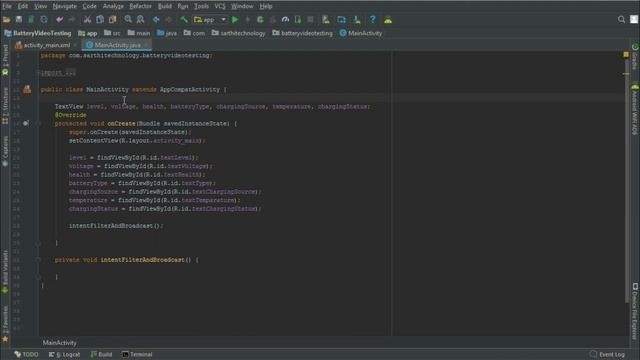Make project using the hammer icon
Image resolution: width=640 pixels, height=360 pixels.
click(x=184, y=20)
